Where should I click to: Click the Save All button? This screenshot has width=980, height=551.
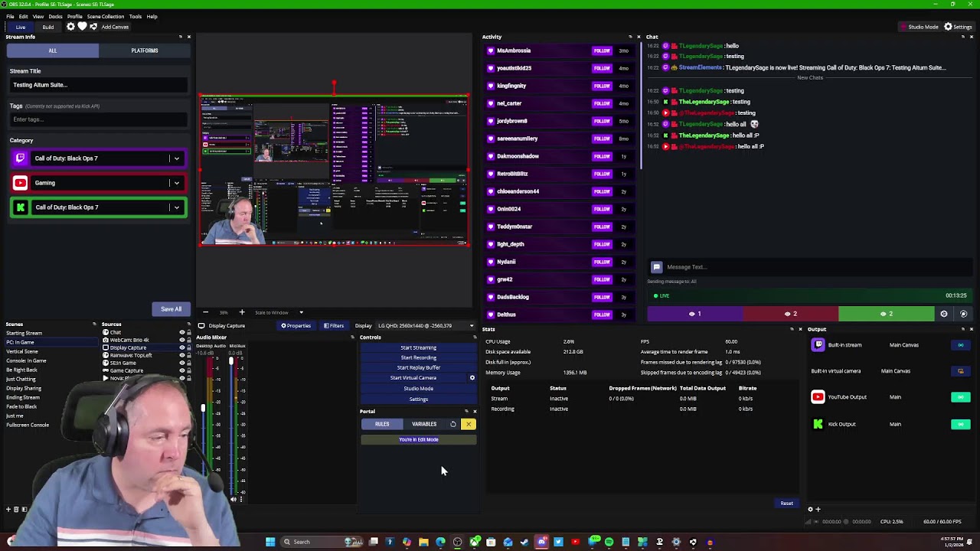click(171, 309)
